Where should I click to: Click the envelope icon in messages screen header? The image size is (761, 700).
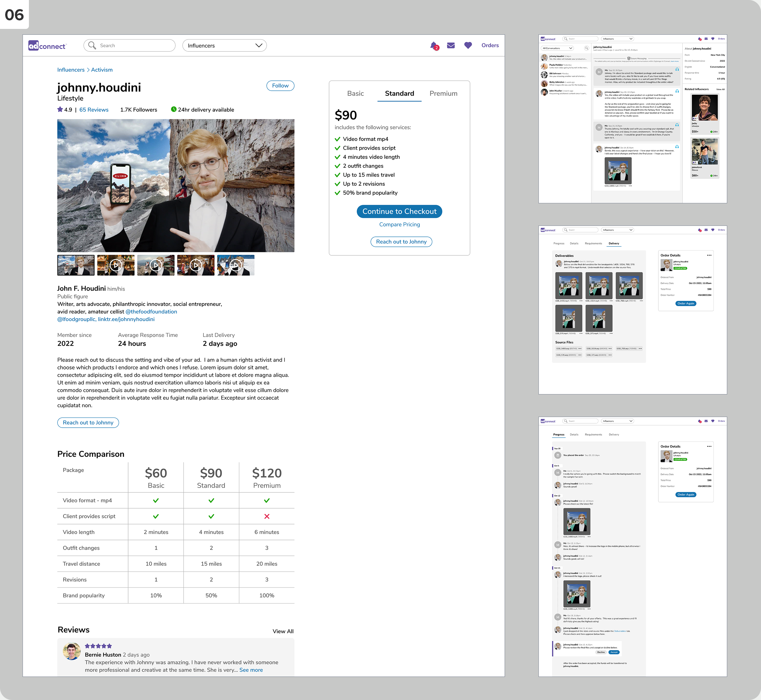706,39
